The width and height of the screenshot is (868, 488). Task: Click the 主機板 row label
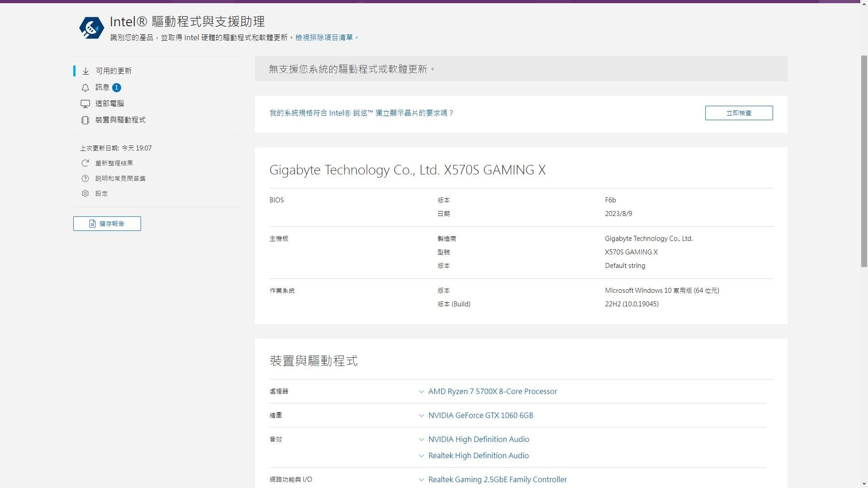(x=279, y=239)
